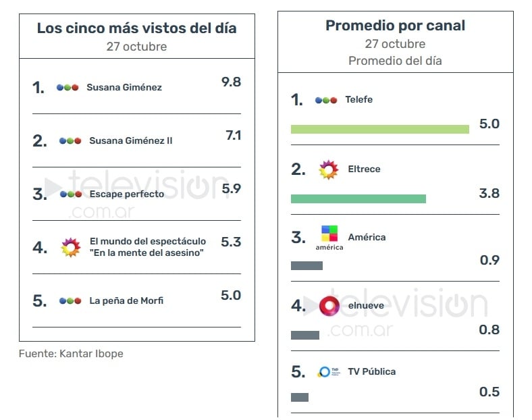Click the Promedio por canal heading
532x420 pixels.
tap(395, 26)
